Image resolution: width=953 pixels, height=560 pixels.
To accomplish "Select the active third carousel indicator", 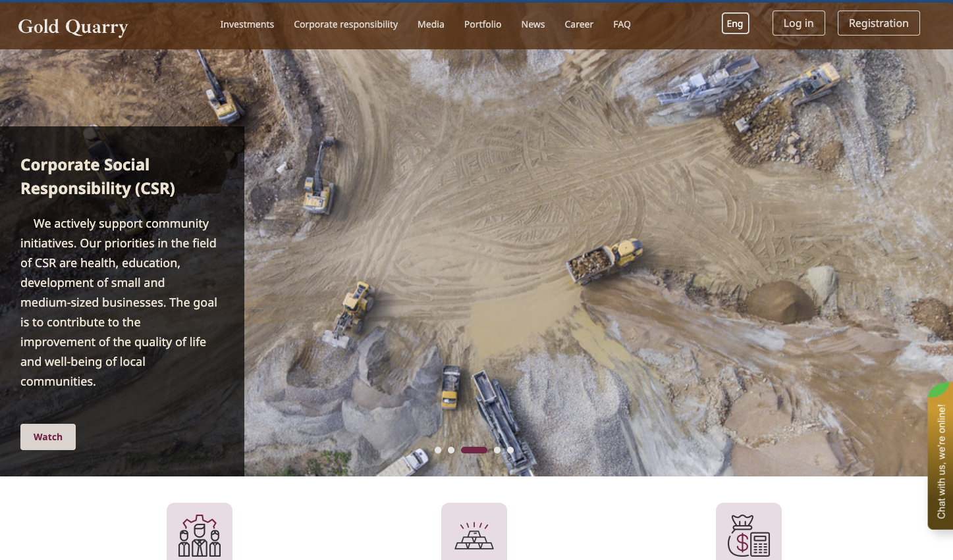I will click(474, 450).
